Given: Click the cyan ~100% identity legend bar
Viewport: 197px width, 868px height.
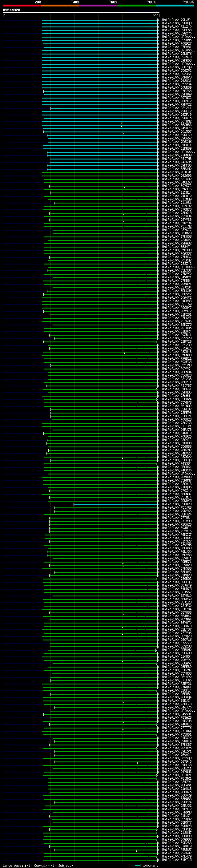Looking at the screenshot, I should [x=175, y=6].
